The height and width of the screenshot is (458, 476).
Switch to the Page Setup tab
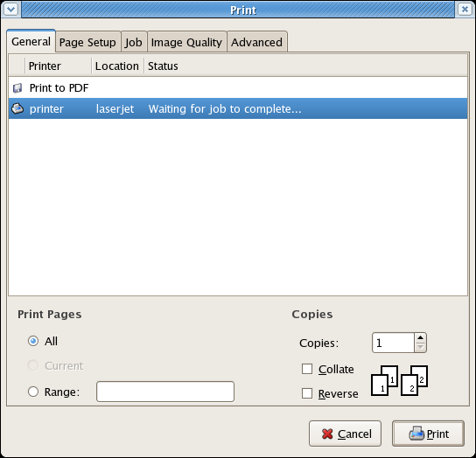tap(87, 42)
